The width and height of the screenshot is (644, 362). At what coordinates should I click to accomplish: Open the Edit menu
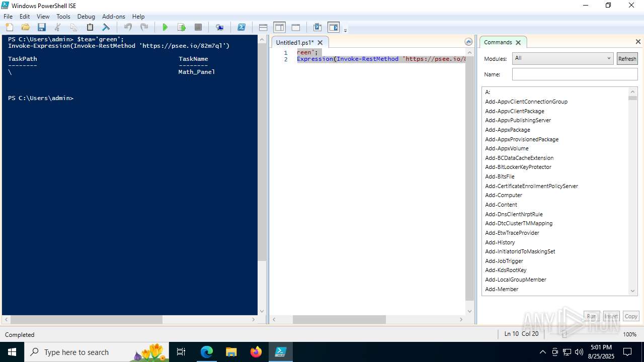click(x=25, y=17)
